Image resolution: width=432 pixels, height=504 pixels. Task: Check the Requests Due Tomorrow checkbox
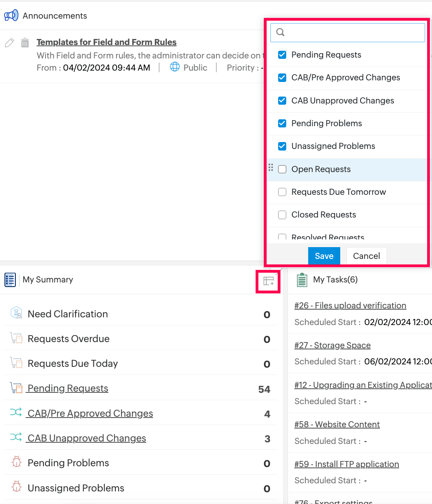tap(282, 192)
